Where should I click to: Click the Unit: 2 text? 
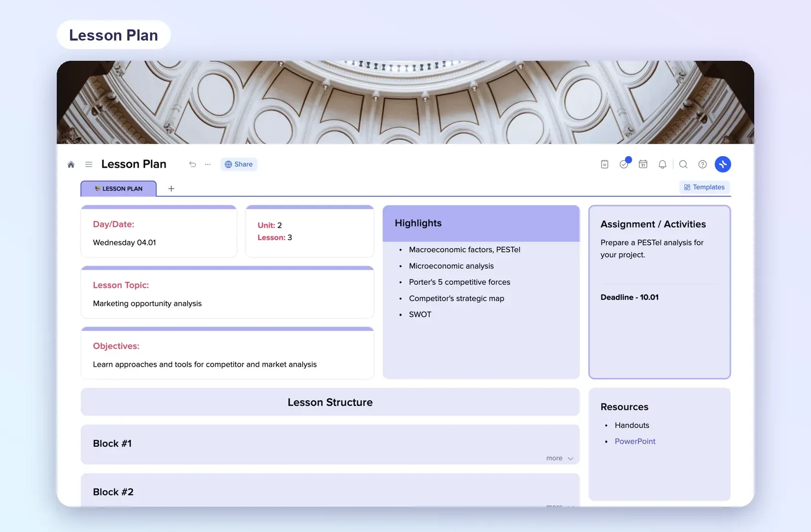click(x=270, y=225)
